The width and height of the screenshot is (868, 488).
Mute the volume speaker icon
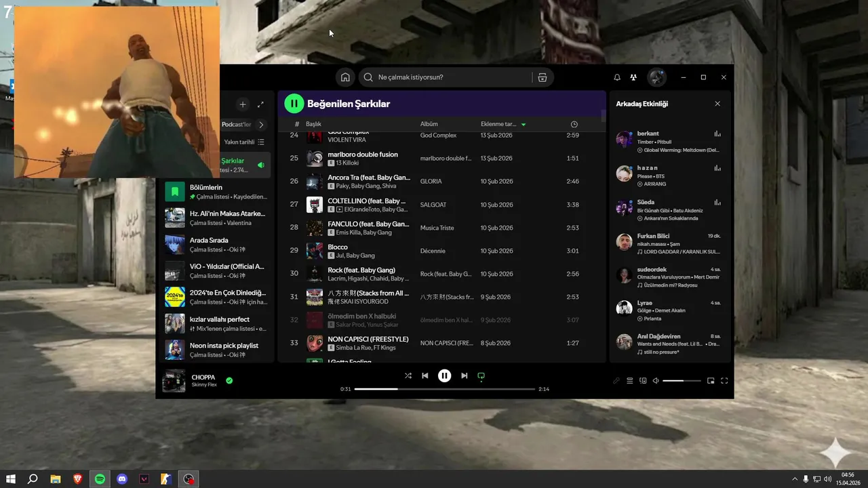coord(656,381)
